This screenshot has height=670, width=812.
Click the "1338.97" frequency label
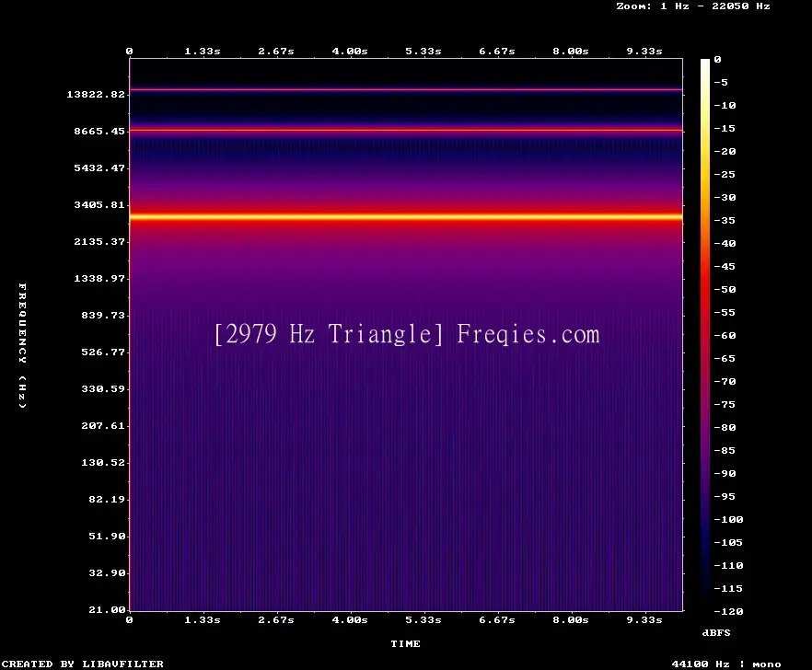click(99, 278)
